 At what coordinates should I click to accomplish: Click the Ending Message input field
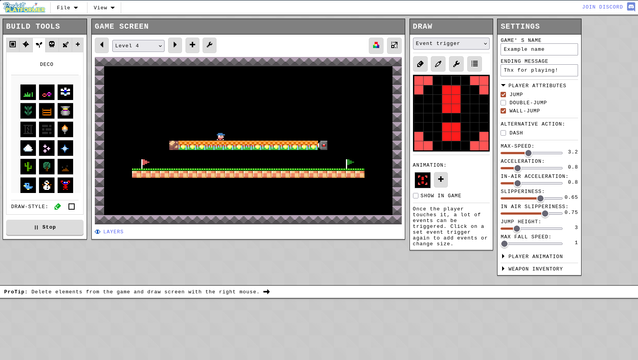click(539, 70)
